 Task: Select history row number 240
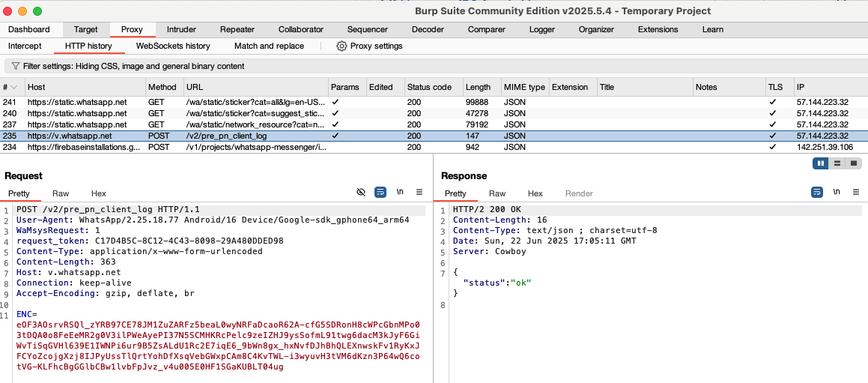434,113
